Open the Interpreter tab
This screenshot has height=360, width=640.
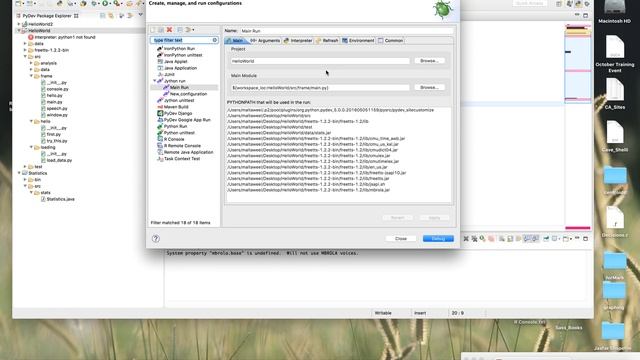298,40
